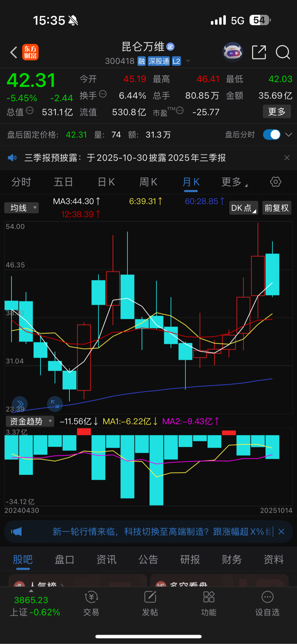Tap the 12:38.39 moving average value
The width and height of the screenshot is (297, 644).
[x=80, y=214]
